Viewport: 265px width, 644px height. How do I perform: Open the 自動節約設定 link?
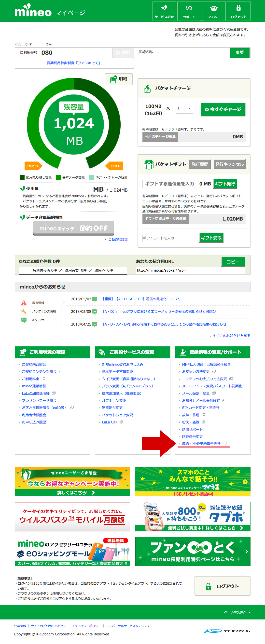[x=118, y=239]
